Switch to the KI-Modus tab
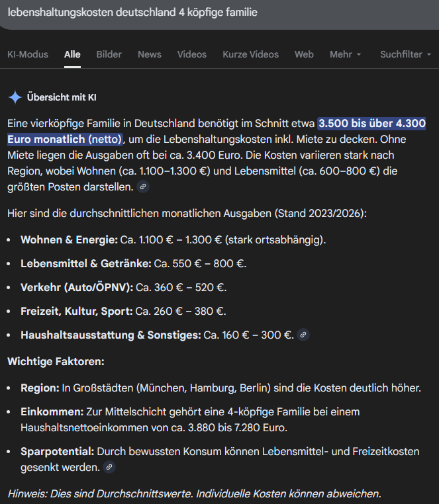The height and width of the screenshot is (504, 439). tap(27, 54)
